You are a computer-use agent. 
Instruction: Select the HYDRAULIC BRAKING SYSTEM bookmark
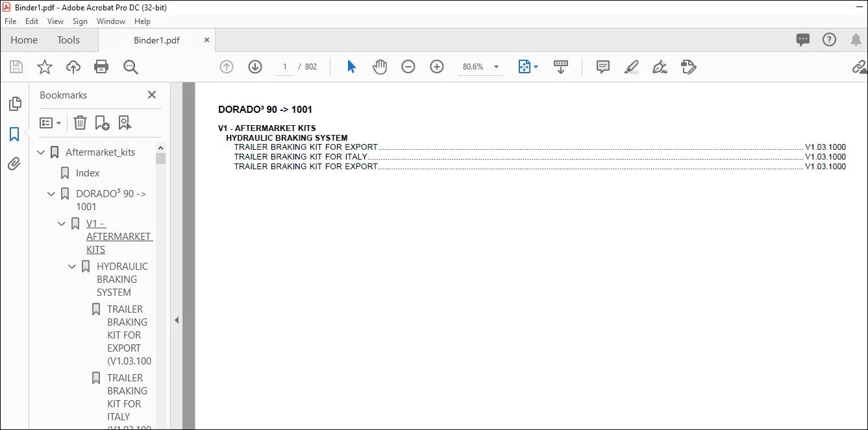tap(122, 280)
